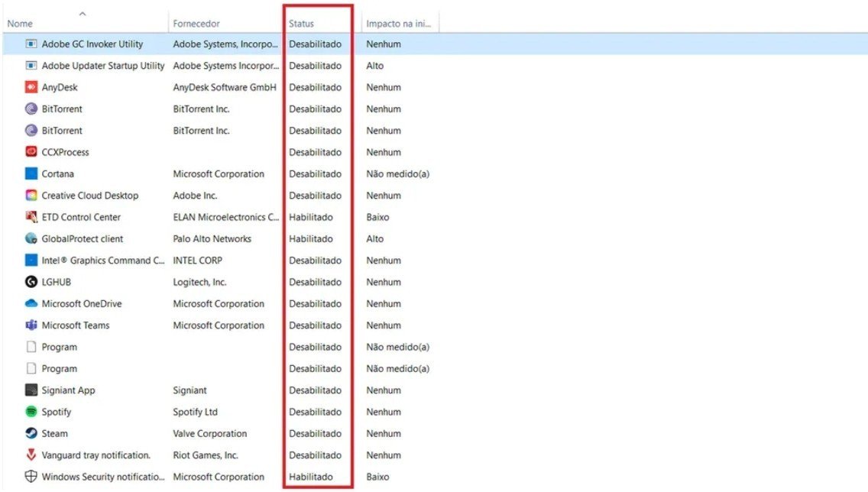This screenshot has width=868, height=492.
Task: Click "Alto" impact in GlobalProtect client row
Action: click(374, 238)
